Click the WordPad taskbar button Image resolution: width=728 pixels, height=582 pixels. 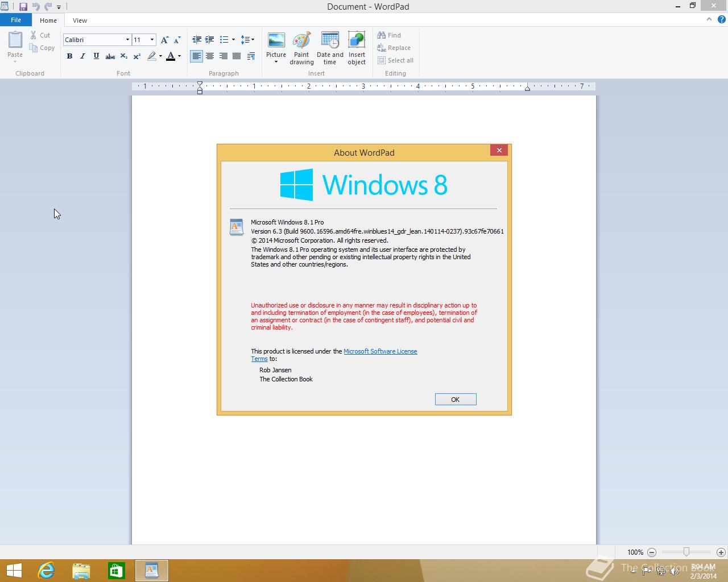tap(152, 571)
